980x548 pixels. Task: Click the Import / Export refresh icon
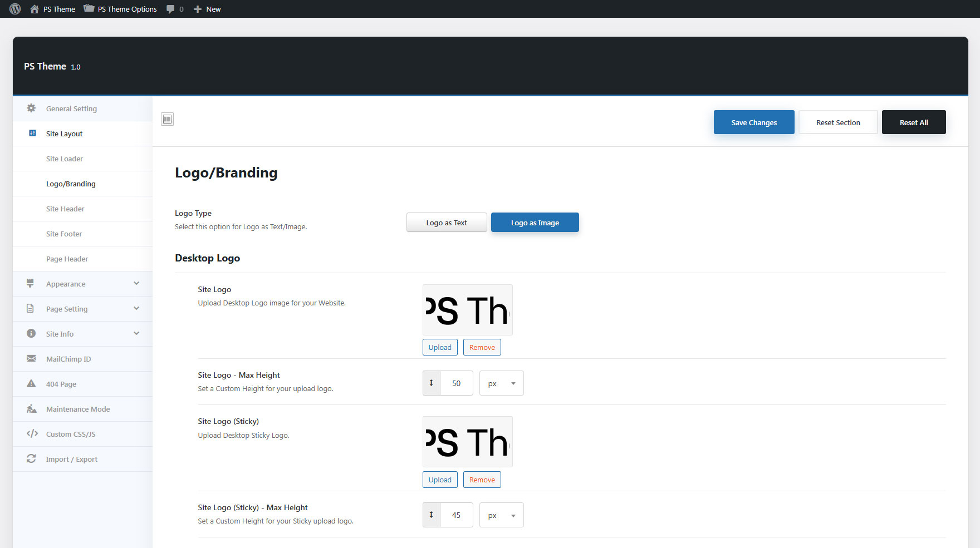coord(31,459)
